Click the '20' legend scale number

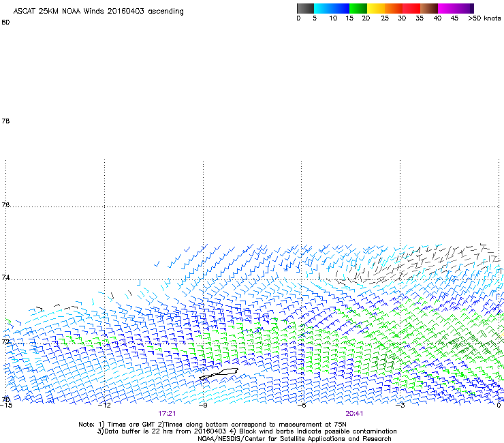pyautogui.click(x=366, y=18)
